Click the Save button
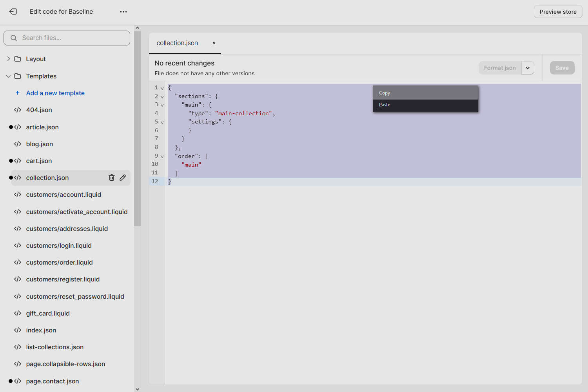This screenshot has height=392, width=588. [x=562, y=67]
